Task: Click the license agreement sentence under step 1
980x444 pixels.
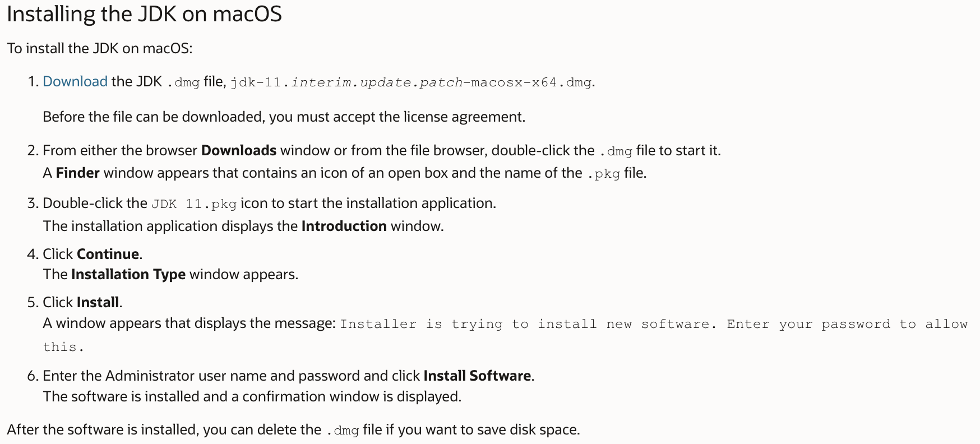Action: (x=284, y=117)
